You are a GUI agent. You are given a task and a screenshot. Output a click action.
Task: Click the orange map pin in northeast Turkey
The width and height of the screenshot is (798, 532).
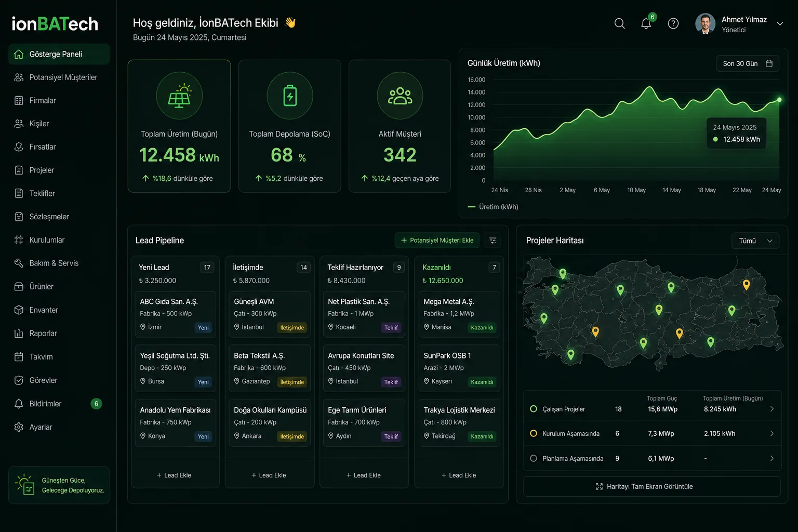[746, 285]
